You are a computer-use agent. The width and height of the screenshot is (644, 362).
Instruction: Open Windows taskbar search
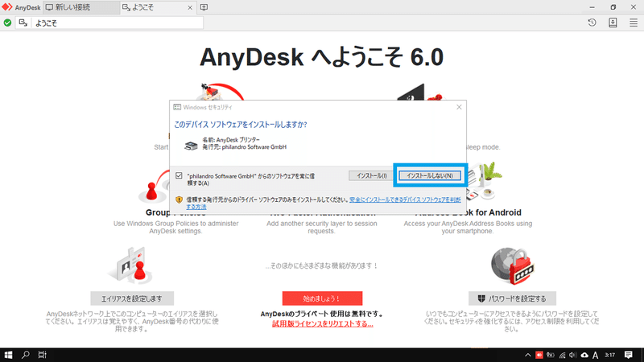click(26, 355)
